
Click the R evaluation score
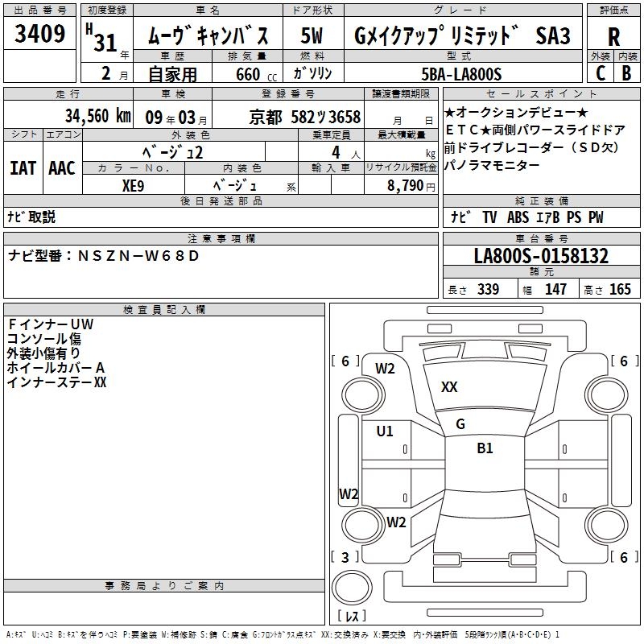pos(613,37)
